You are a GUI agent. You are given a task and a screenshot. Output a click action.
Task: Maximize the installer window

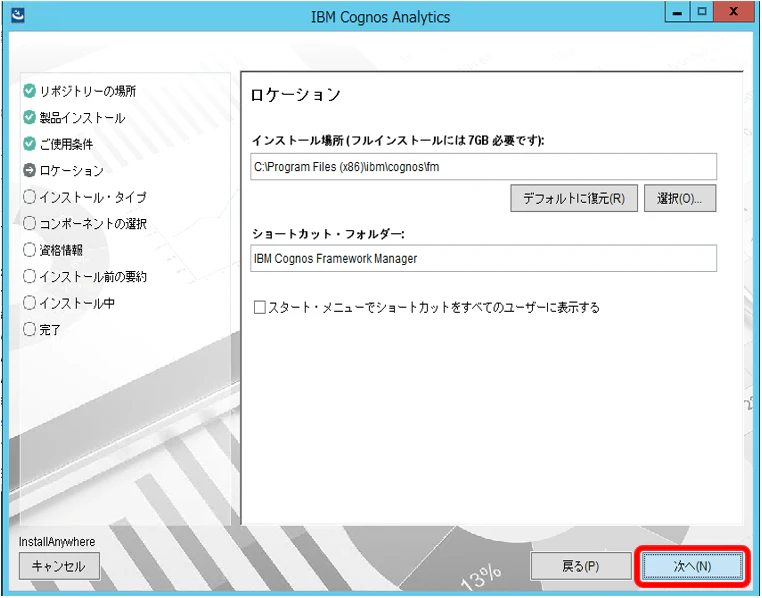(702, 12)
